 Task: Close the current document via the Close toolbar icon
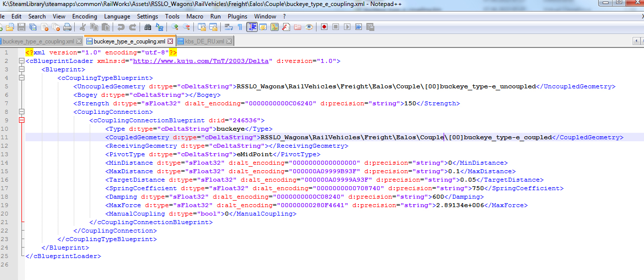(44, 27)
